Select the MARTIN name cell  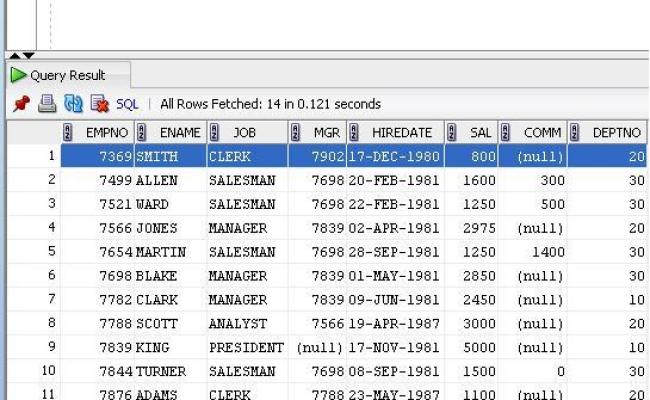point(170,252)
